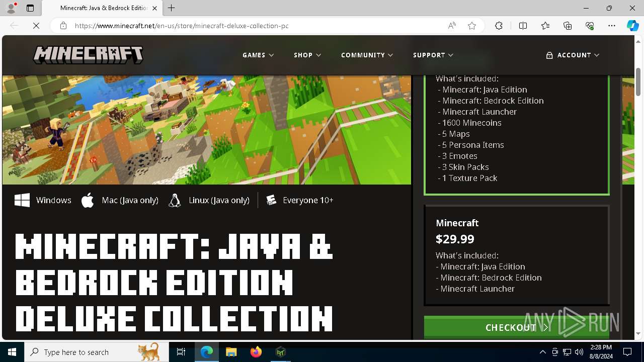
Task: Open the Favorites list icon
Action: pos(545,26)
